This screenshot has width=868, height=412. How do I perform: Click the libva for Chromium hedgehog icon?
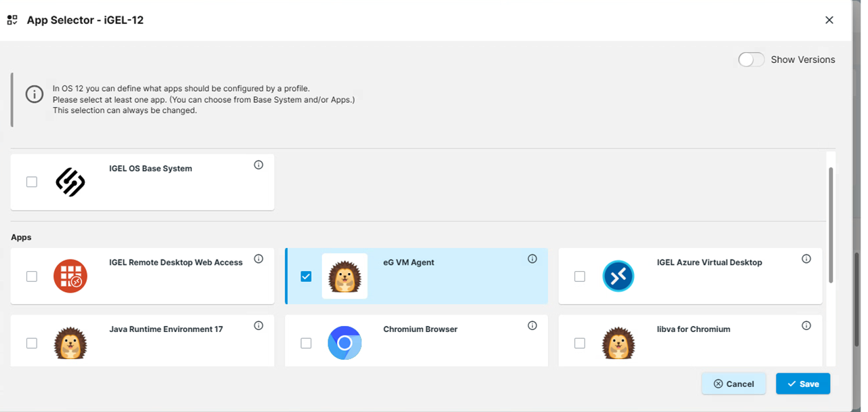618,343
